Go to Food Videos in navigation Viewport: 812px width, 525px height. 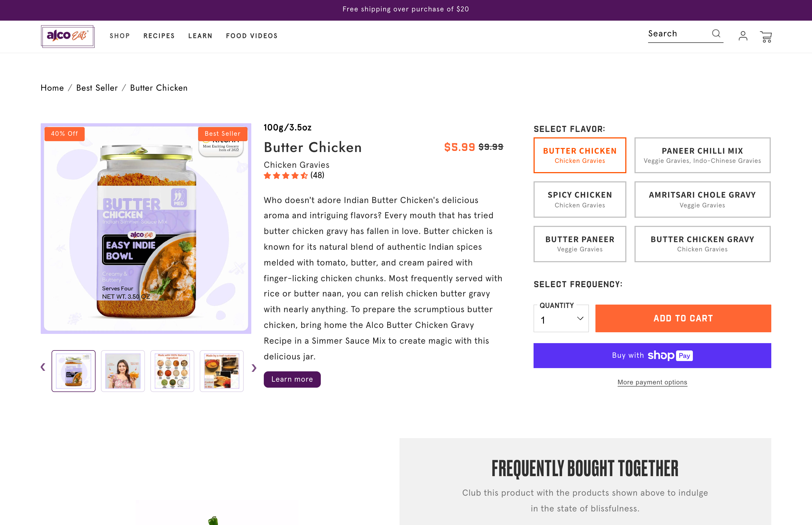click(252, 36)
